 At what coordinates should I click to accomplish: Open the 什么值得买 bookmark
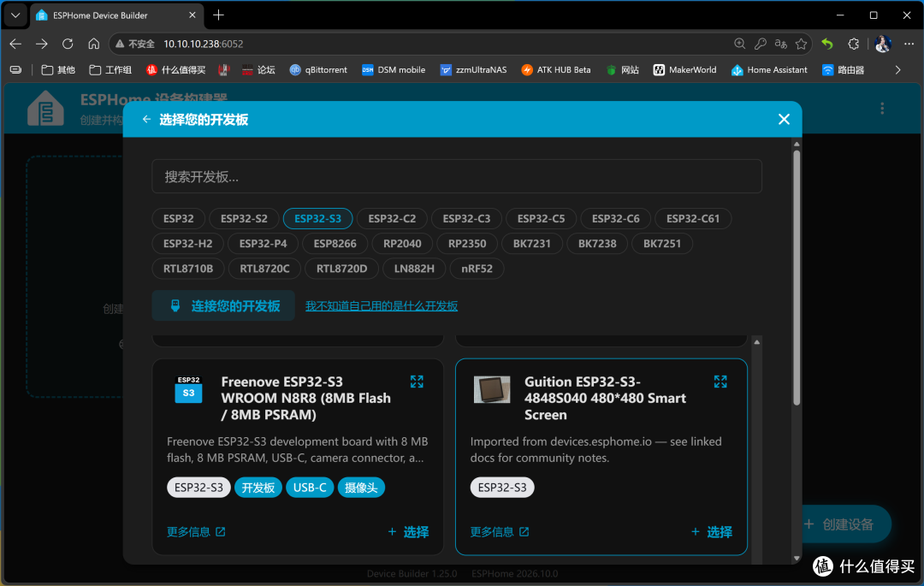tap(175, 70)
